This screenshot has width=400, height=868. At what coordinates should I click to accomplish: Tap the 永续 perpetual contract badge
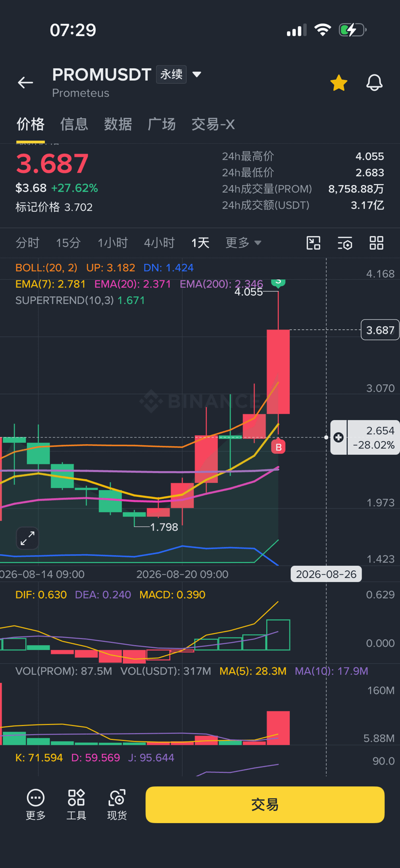(171, 74)
